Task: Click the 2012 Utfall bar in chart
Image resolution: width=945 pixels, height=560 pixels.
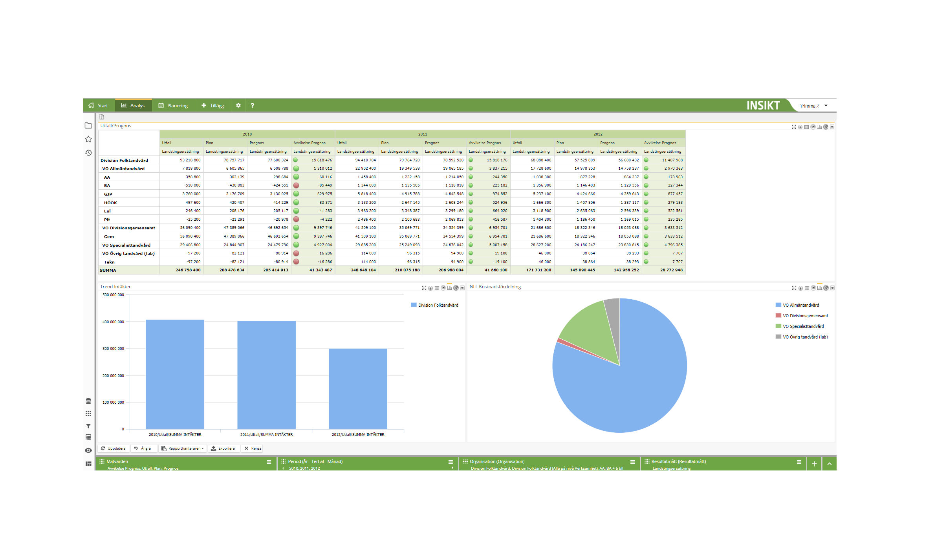Action: pos(358,389)
